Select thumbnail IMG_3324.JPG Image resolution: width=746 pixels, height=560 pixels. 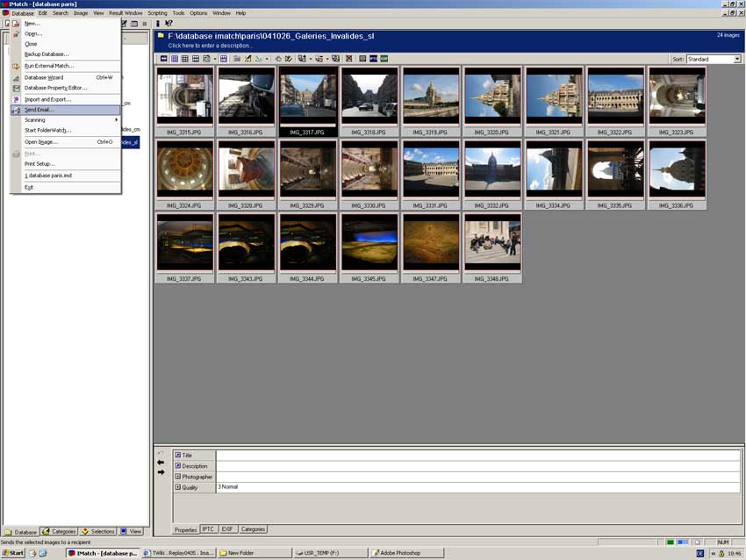tap(185, 175)
